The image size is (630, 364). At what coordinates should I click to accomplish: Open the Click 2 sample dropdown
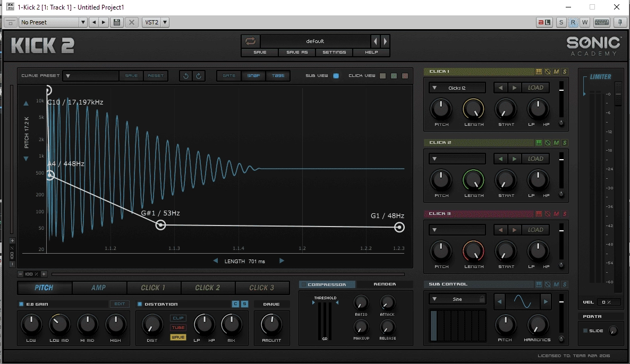point(457,159)
